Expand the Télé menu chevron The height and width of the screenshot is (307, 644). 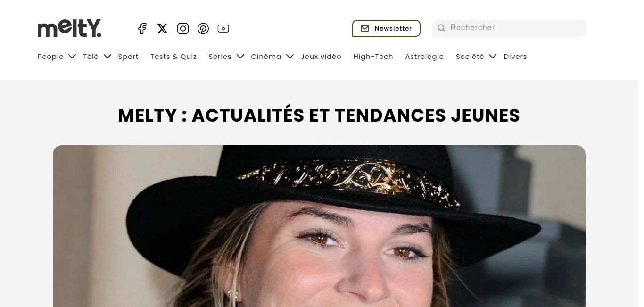point(107,57)
